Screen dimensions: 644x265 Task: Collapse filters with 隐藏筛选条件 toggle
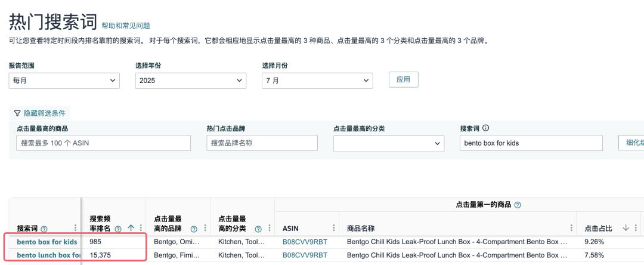click(x=39, y=113)
